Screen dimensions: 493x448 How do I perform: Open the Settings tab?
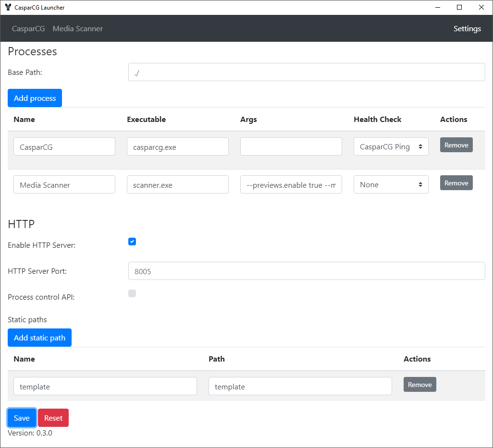467,29
